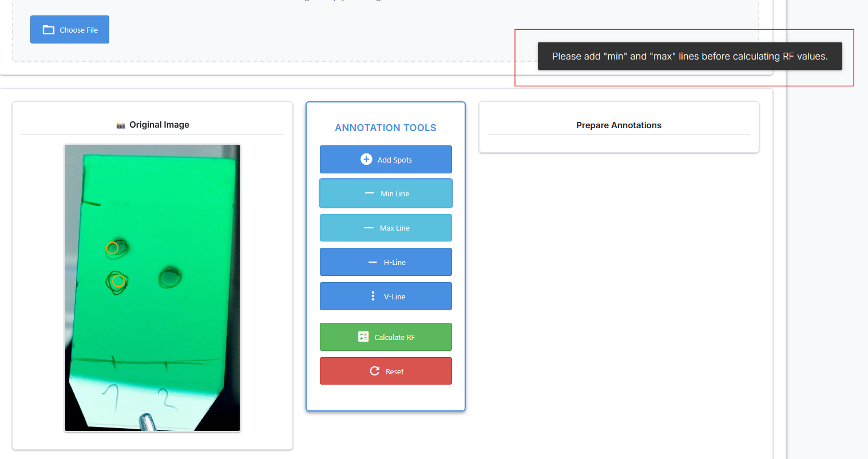Click the handwritten lane label 1 on the plate

click(x=112, y=395)
